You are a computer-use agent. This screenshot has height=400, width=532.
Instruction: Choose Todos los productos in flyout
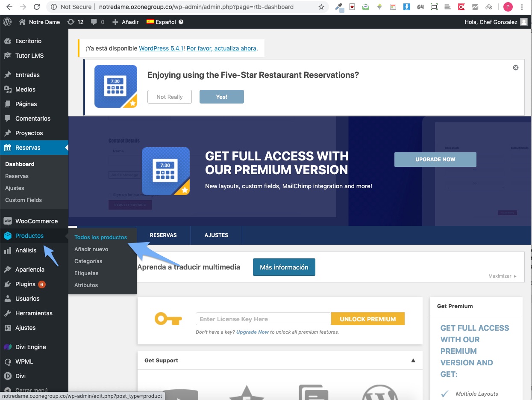[x=100, y=237]
